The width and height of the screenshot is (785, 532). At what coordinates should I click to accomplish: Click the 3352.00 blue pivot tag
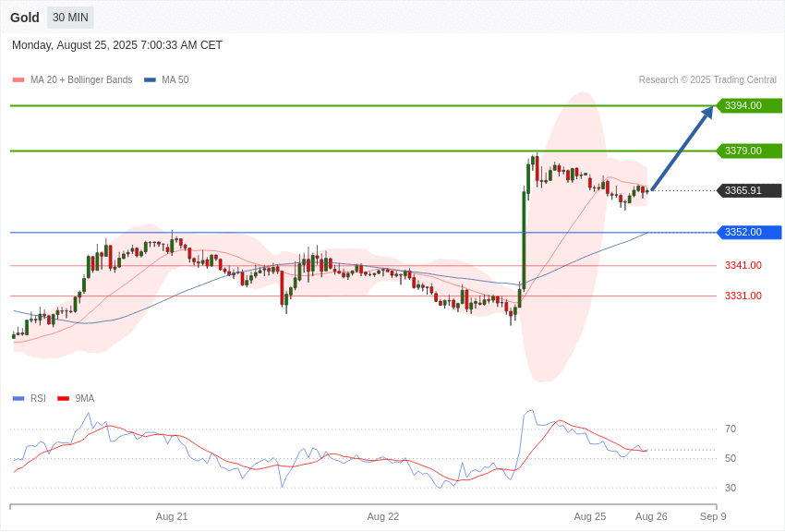click(749, 232)
